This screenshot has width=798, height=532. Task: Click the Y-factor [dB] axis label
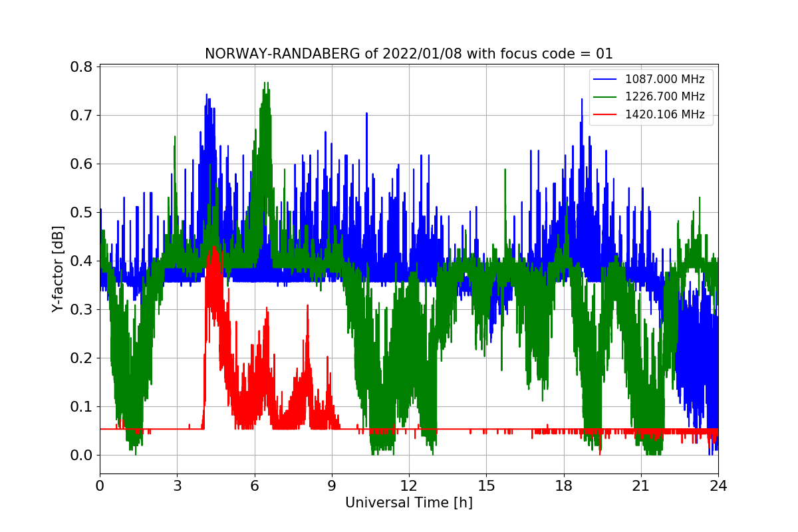click(x=59, y=269)
